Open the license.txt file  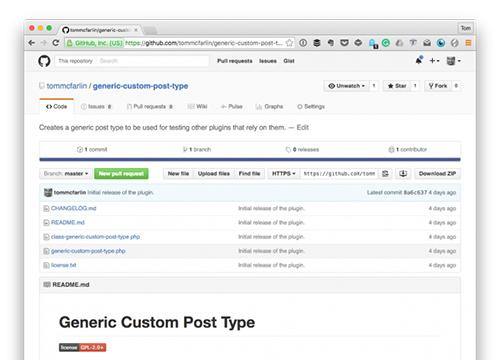[63, 265]
